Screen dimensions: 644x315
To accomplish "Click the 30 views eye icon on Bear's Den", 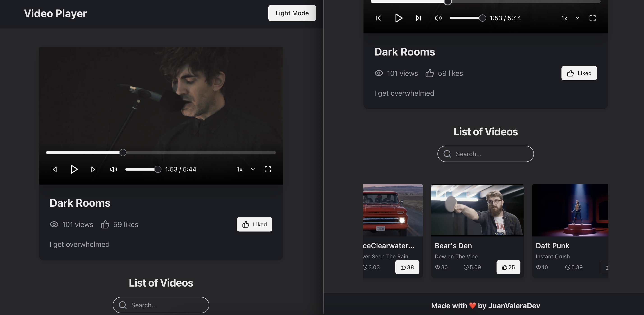I will (x=437, y=267).
